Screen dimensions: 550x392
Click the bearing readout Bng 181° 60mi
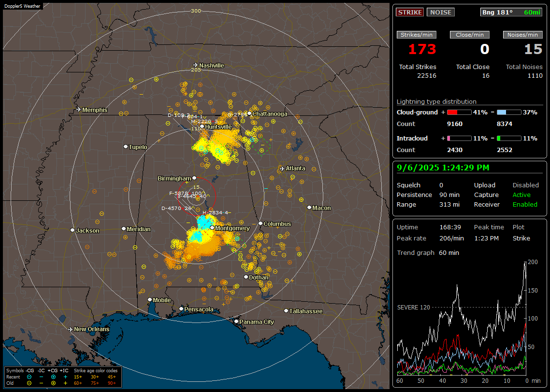tap(511, 12)
